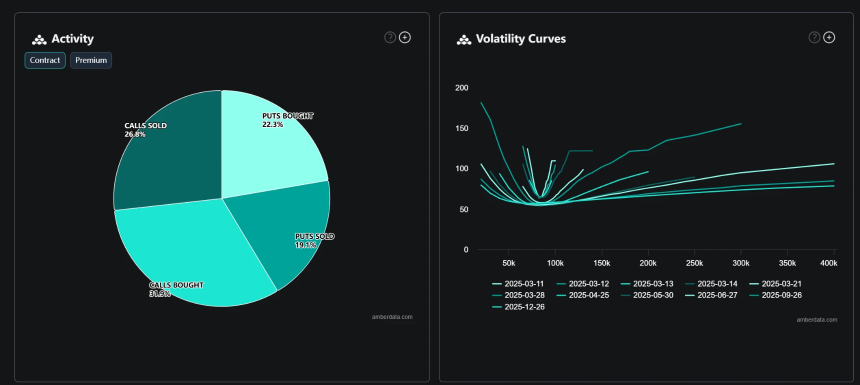
Task: Hide the 2025-12-26 volatility curve
Action: [518, 307]
